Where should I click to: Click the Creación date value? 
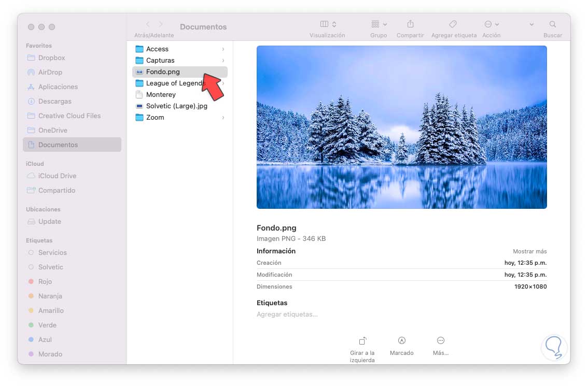tap(525, 263)
